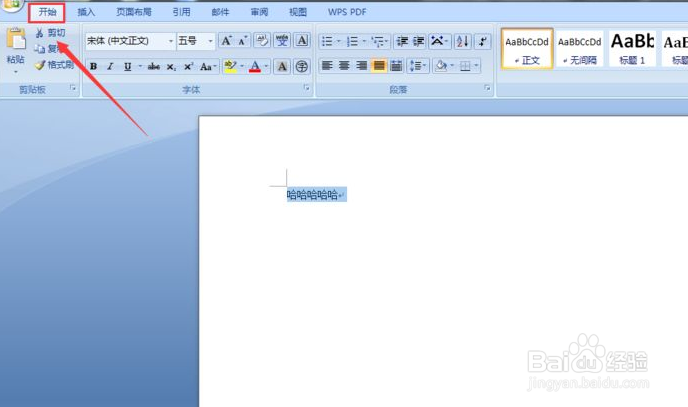Click the Character Border icon
Image resolution: width=688 pixels, height=407 pixels.
pyautogui.click(x=302, y=41)
